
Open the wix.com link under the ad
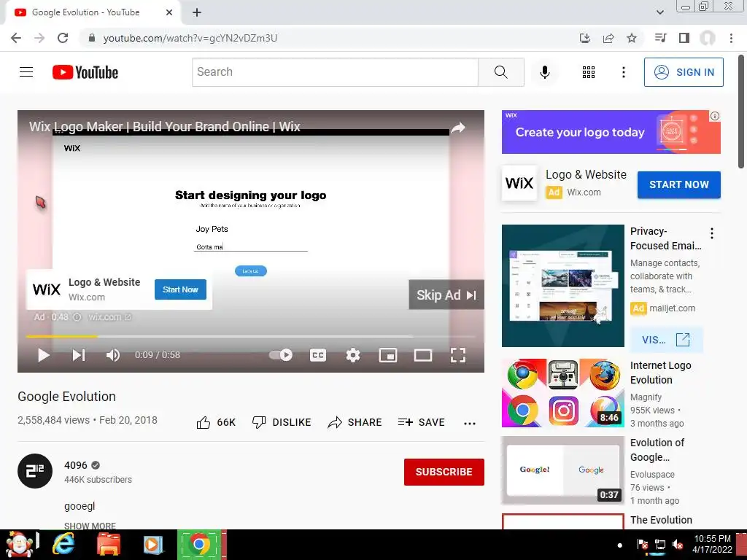(x=109, y=317)
